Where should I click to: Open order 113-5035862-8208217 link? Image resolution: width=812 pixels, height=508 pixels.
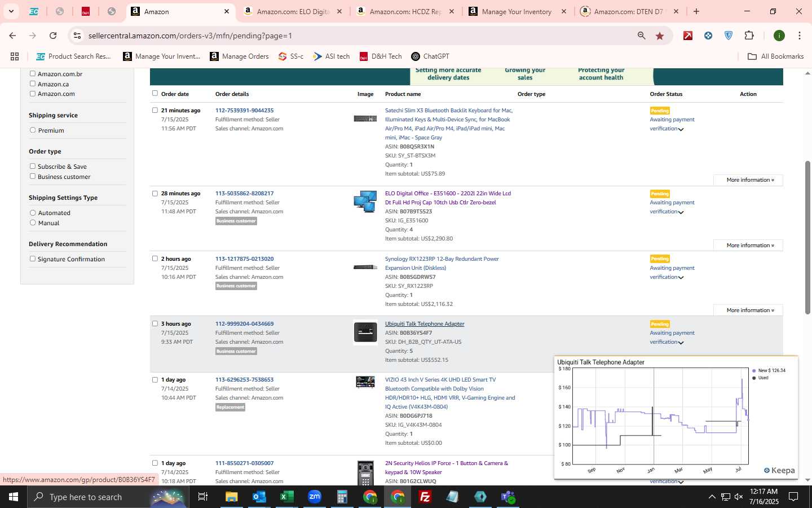pos(244,193)
